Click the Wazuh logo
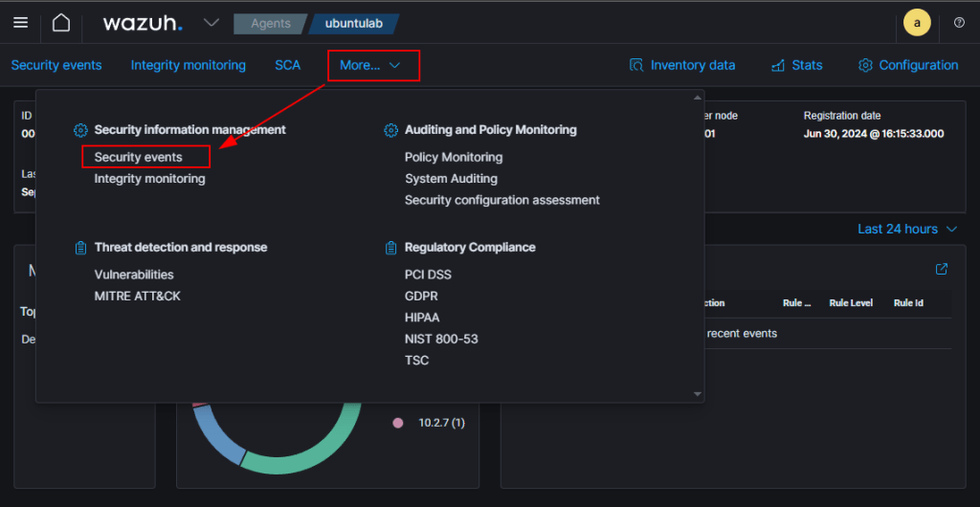This screenshot has width=980, height=507. (x=142, y=23)
